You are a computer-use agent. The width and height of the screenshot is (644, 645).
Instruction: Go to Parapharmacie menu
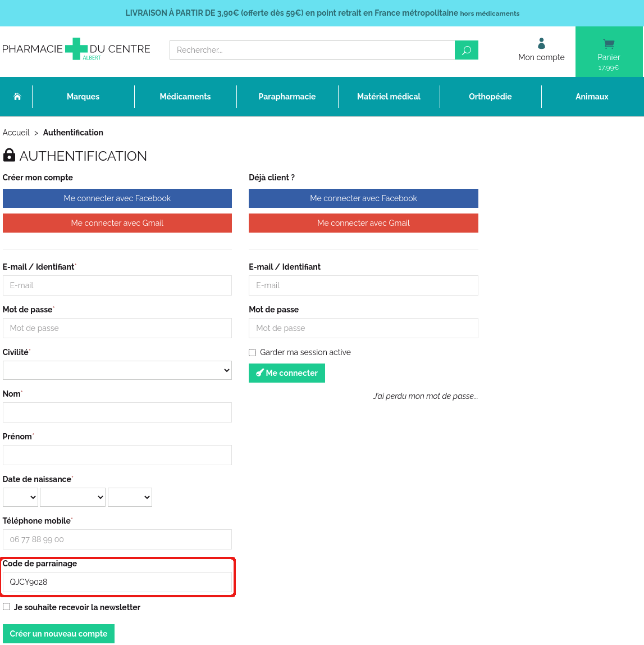287,97
